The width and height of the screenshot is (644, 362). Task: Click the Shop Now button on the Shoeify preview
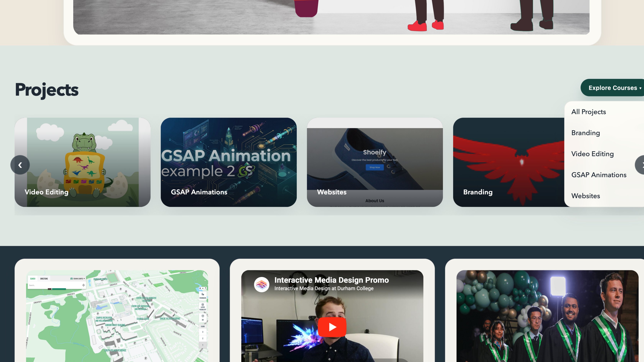(375, 167)
